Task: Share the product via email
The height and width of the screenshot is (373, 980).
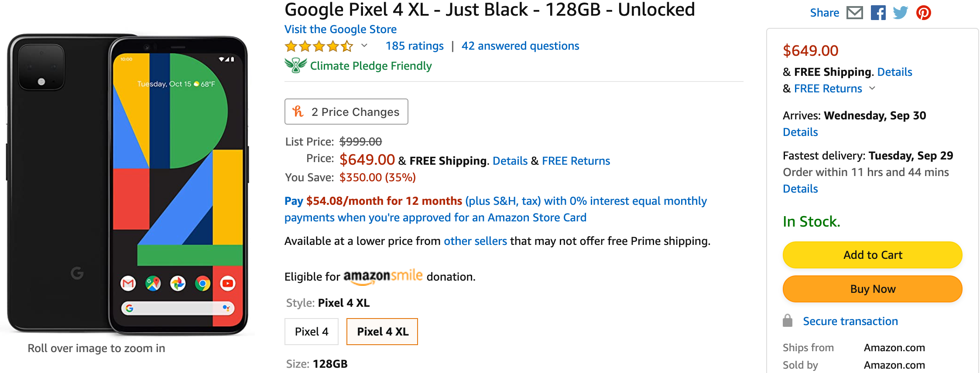Action: tap(855, 13)
